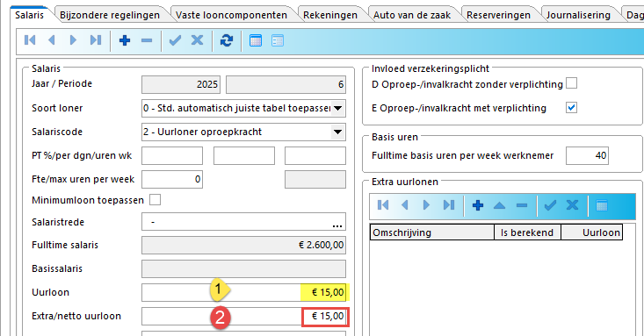This screenshot has width=644, height=336.
Task: Open the Journalisering tab
Action: [578, 15]
